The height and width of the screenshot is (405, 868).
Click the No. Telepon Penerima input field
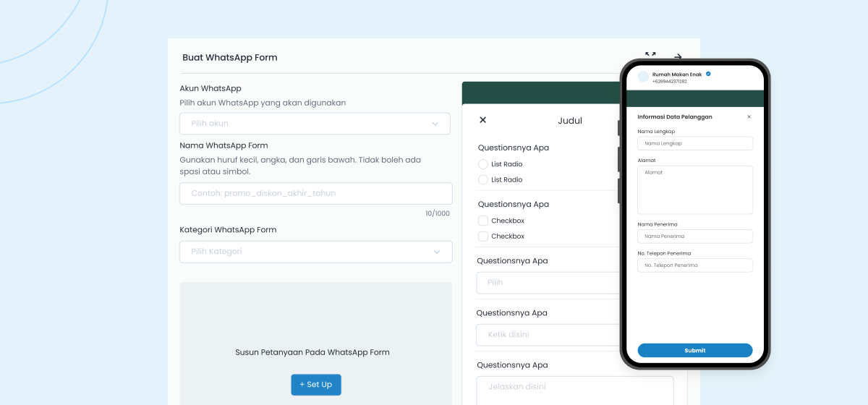(x=694, y=265)
